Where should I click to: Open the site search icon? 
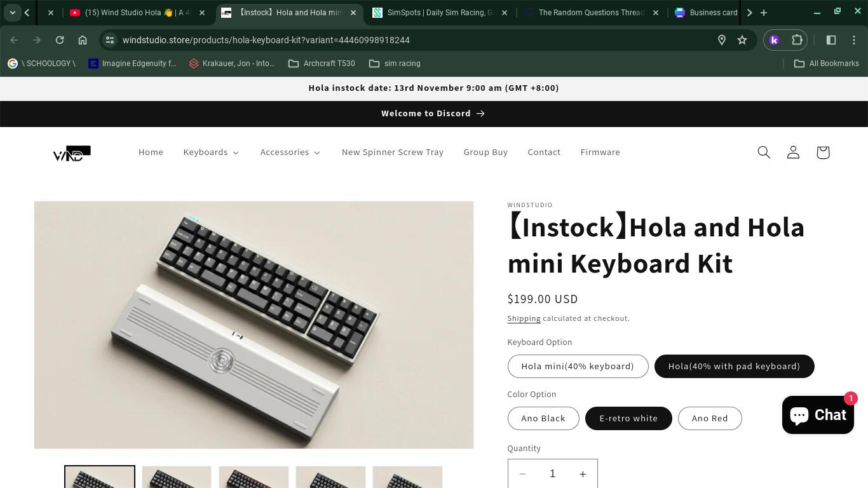pyautogui.click(x=764, y=152)
